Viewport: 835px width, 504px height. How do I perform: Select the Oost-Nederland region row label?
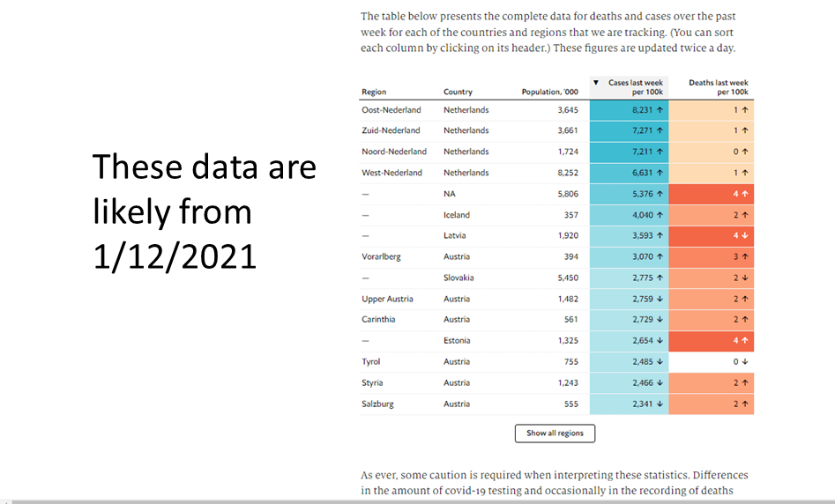tap(391, 110)
